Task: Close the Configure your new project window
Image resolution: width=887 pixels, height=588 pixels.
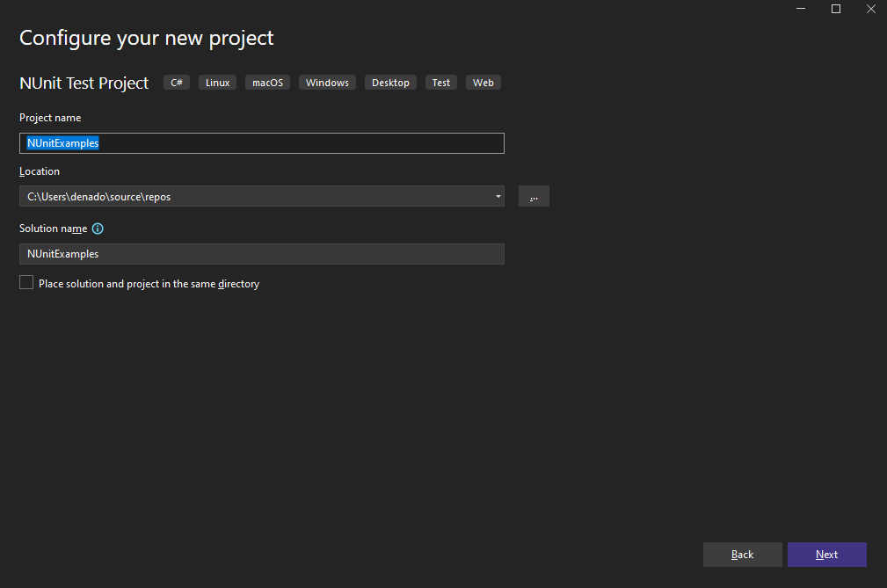Action: (870, 9)
